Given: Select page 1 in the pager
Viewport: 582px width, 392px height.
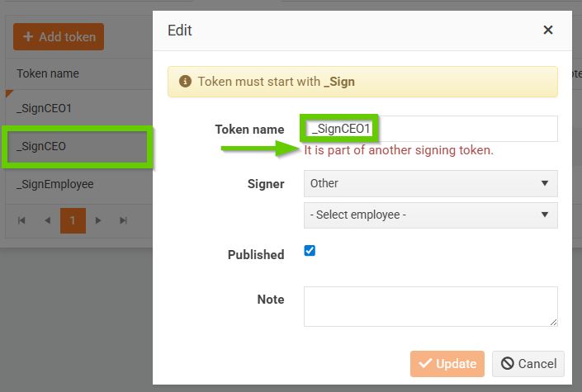Looking at the screenshot, I should pyautogui.click(x=73, y=220).
